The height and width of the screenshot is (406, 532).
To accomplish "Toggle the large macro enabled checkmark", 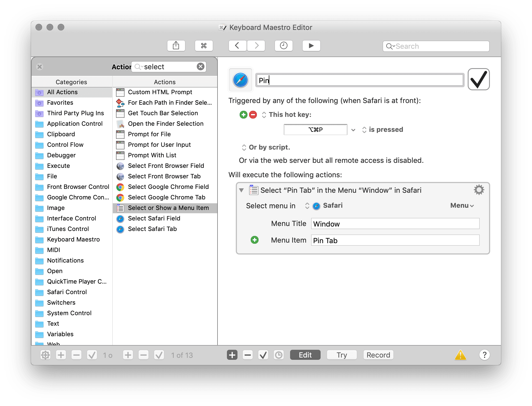I will pos(479,79).
